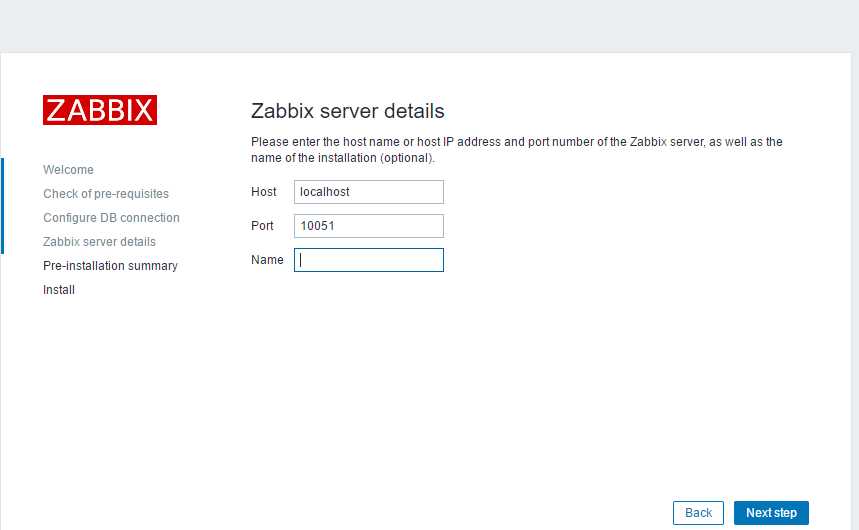
Task: Click the Port field label
Action: click(x=262, y=226)
